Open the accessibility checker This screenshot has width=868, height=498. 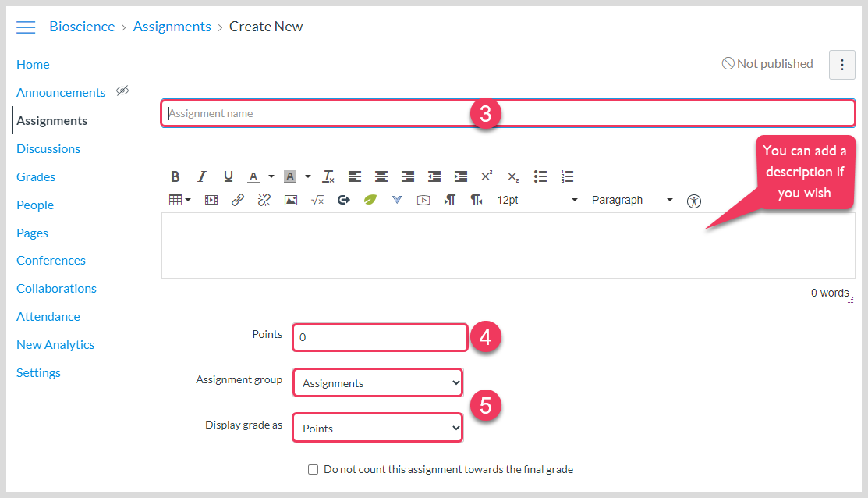click(x=693, y=201)
